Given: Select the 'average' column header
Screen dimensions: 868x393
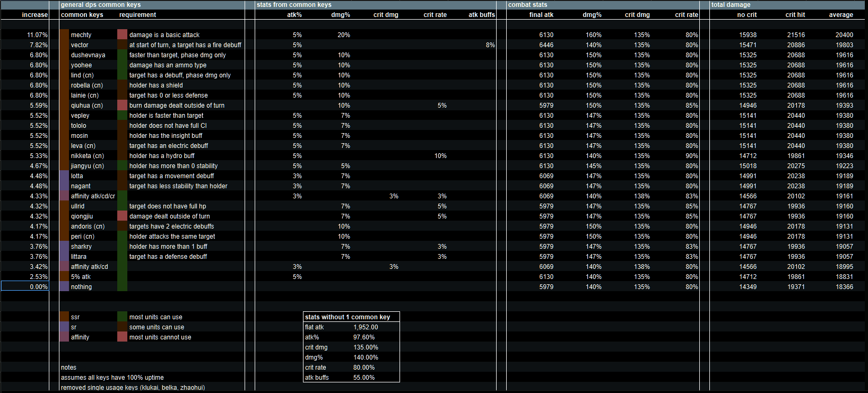Looking at the screenshot, I should click(841, 15).
